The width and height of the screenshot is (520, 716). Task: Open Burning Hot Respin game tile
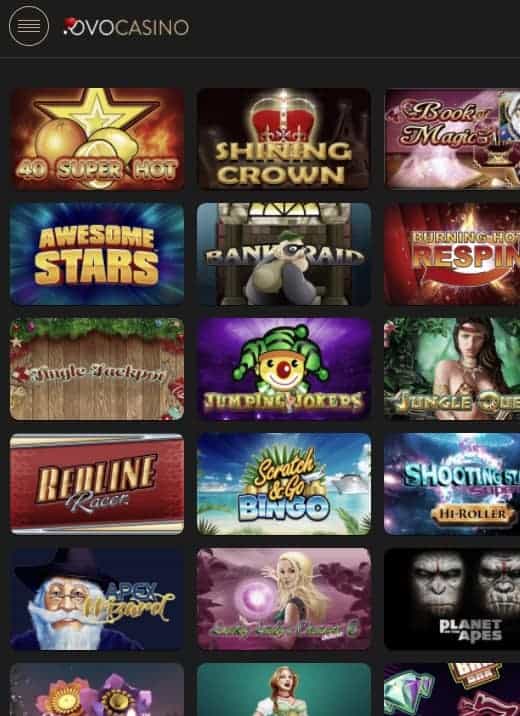coord(452,254)
